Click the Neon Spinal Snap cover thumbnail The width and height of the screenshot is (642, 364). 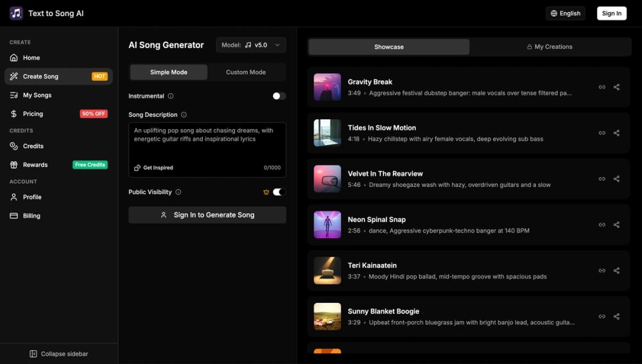[x=327, y=225]
